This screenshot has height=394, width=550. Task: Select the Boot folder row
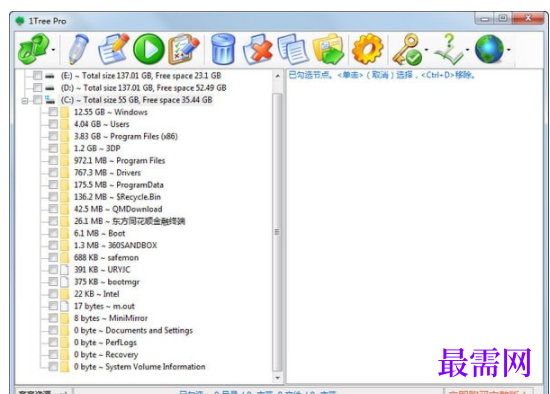99,233
